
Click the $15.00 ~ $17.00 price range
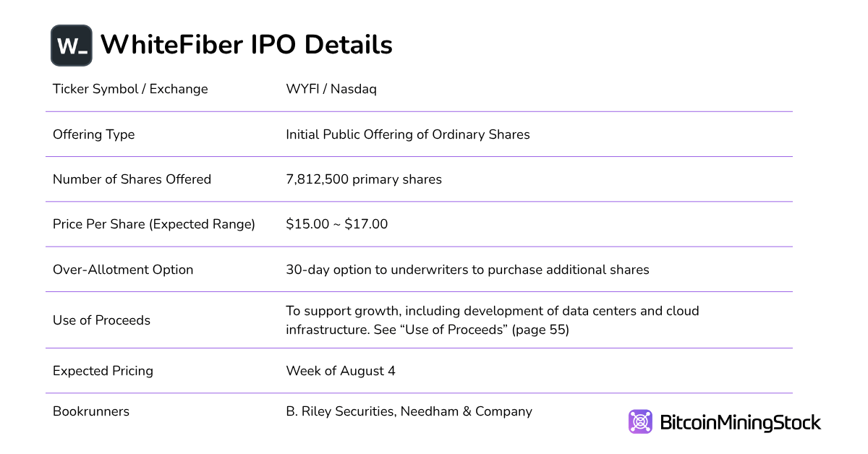pyautogui.click(x=337, y=224)
